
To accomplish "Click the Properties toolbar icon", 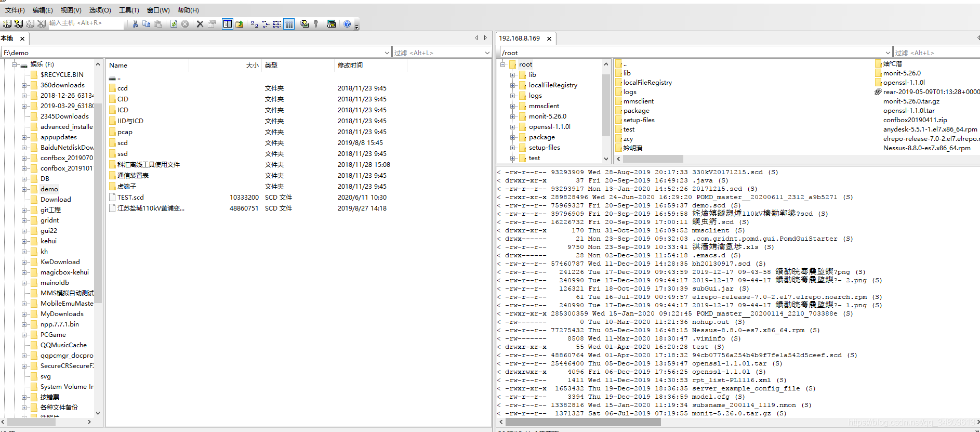I will click(212, 24).
